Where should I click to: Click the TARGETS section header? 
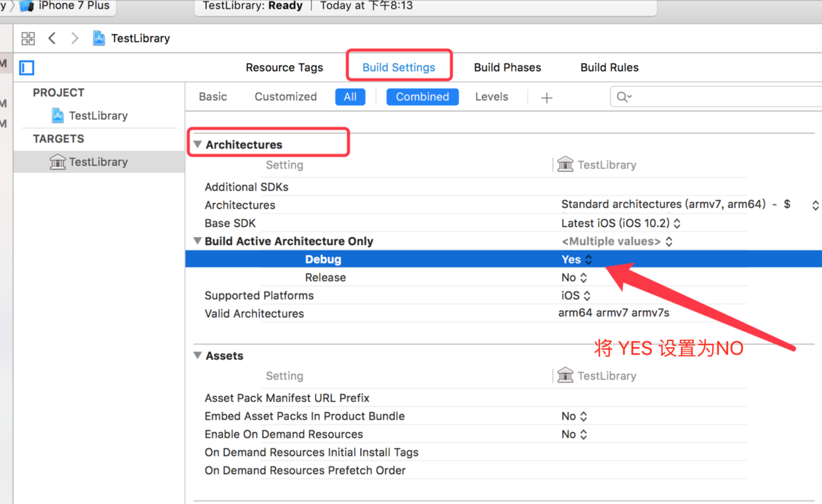click(x=58, y=138)
